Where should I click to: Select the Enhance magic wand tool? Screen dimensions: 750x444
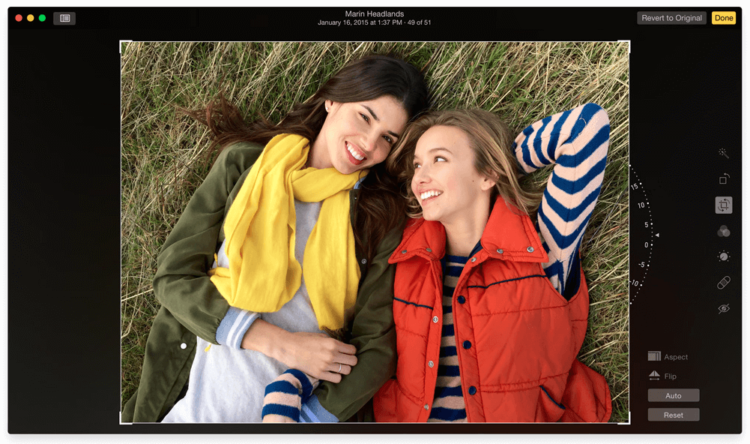click(x=723, y=153)
